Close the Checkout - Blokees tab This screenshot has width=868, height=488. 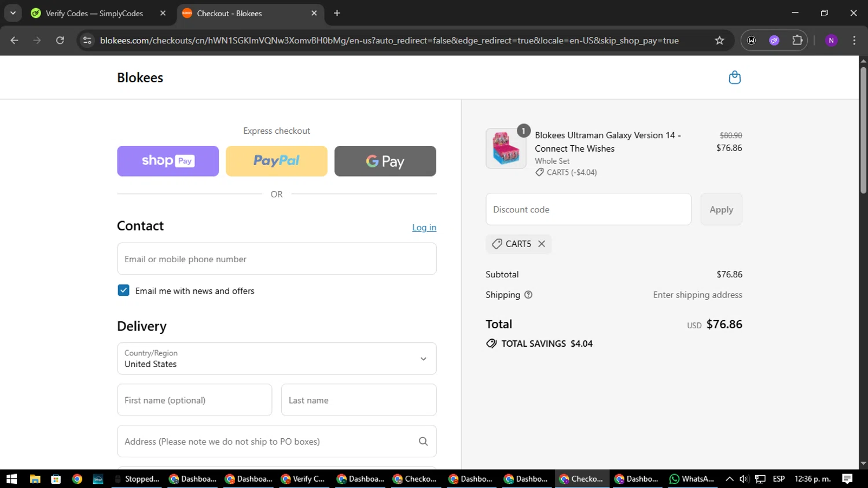tap(314, 13)
